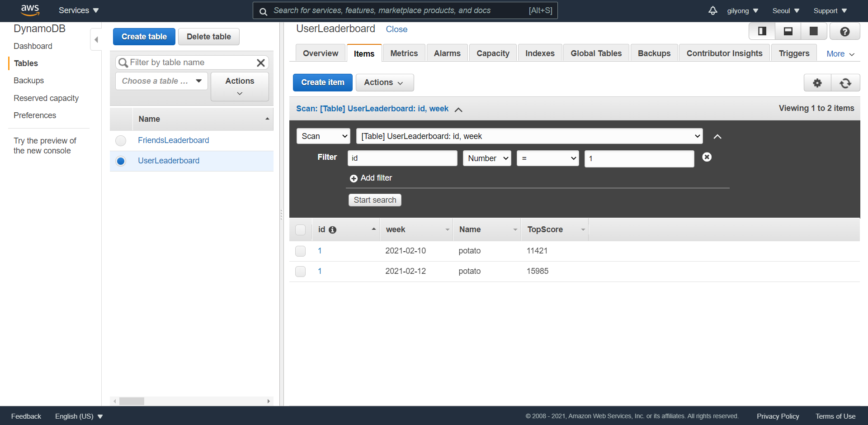The height and width of the screenshot is (425, 868).
Task: Open the help question mark icon
Action: tap(844, 31)
